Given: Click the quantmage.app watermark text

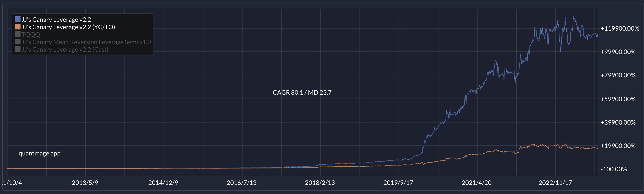Looking at the screenshot, I should tap(39, 153).
